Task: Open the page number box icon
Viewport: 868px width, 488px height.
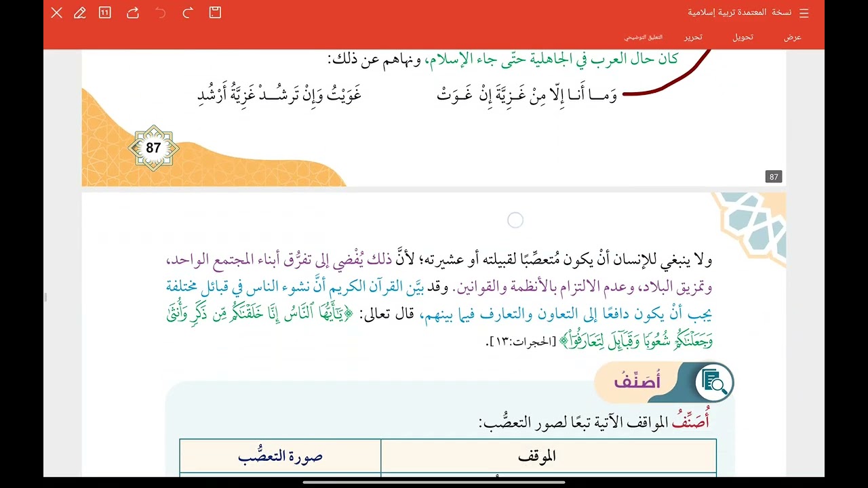Action: point(104,12)
